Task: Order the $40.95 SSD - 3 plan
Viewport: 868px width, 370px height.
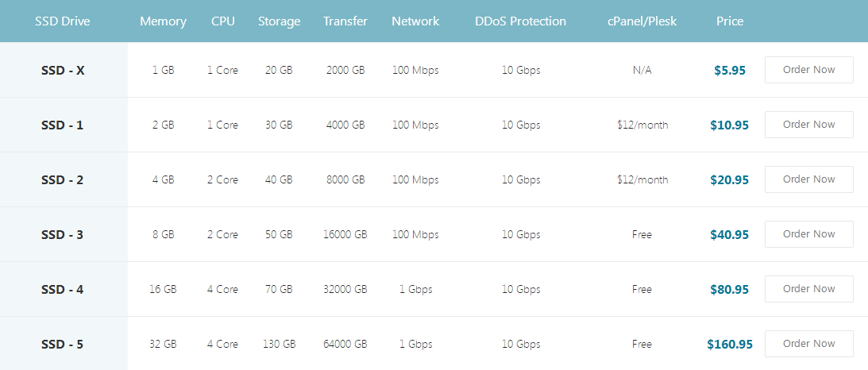Action: pyautogui.click(x=808, y=234)
